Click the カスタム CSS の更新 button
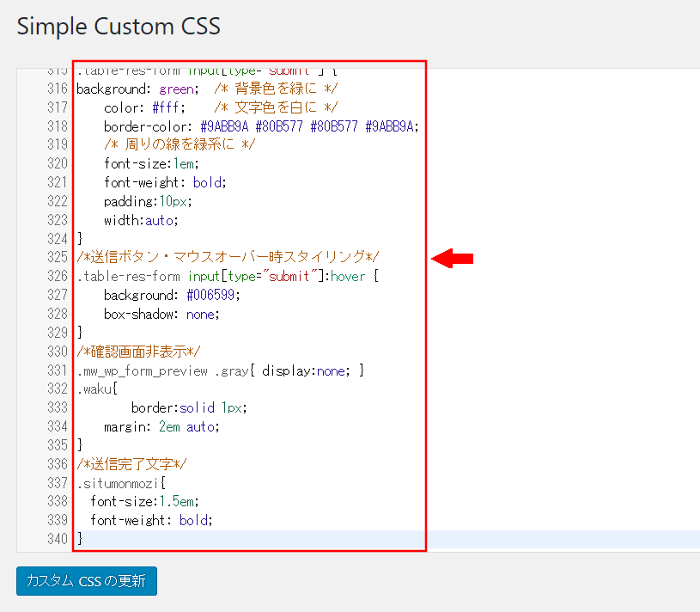 coord(86,581)
